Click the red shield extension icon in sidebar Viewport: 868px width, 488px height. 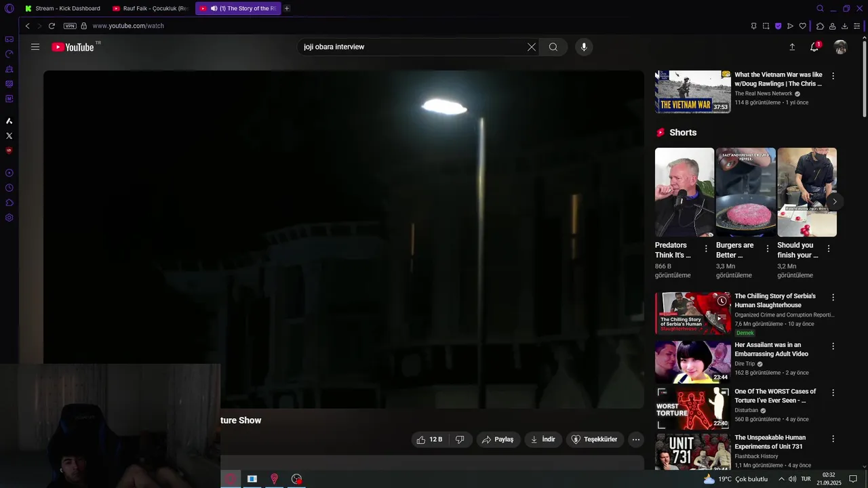(x=9, y=150)
